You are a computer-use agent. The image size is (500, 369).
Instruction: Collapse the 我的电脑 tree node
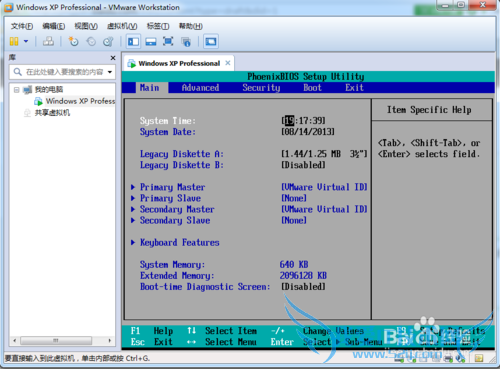pos(16,89)
